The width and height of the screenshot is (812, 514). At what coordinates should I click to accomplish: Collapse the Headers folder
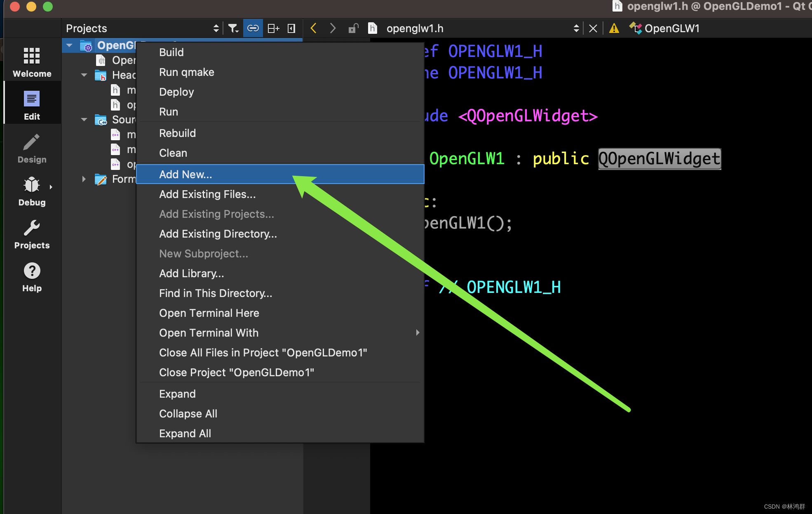(84, 75)
